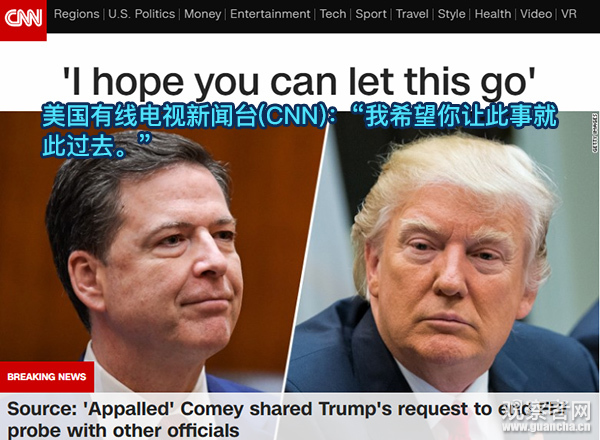Viewport: 600px width, 440px height.
Task: Open the Travel navigation item
Action: coord(412,14)
